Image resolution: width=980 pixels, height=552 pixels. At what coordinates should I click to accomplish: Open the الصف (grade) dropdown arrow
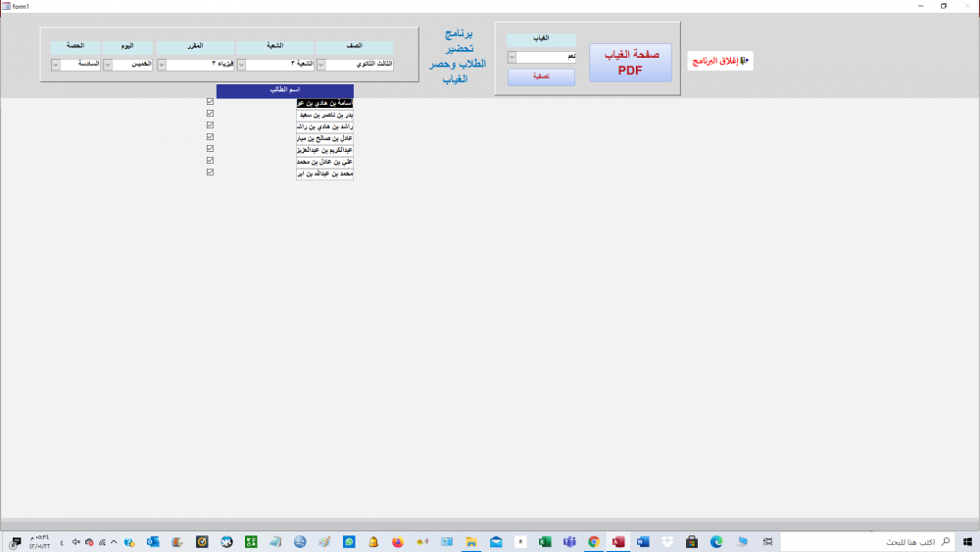click(320, 65)
